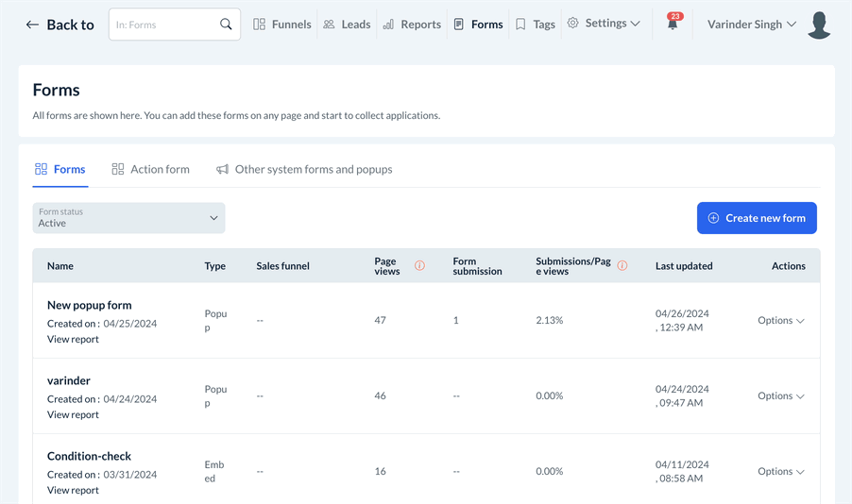Open the Form status dropdown
The image size is (852, 504).
(x=128, y=218)
